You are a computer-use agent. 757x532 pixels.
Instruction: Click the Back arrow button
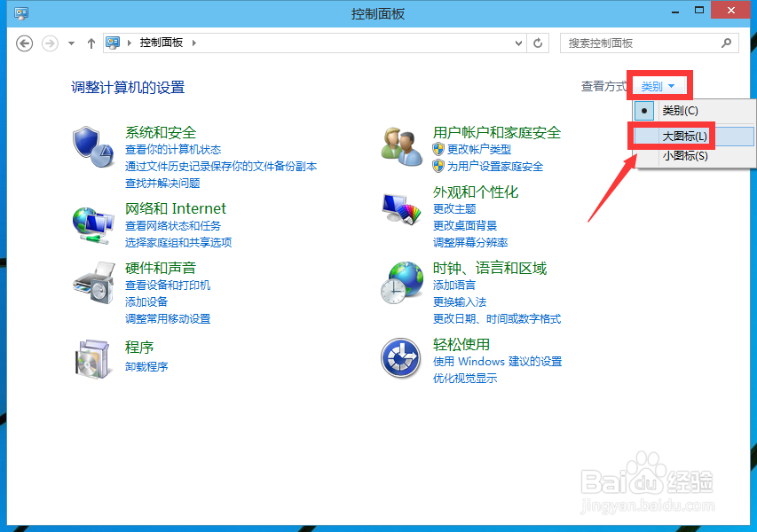click(24, 43)
